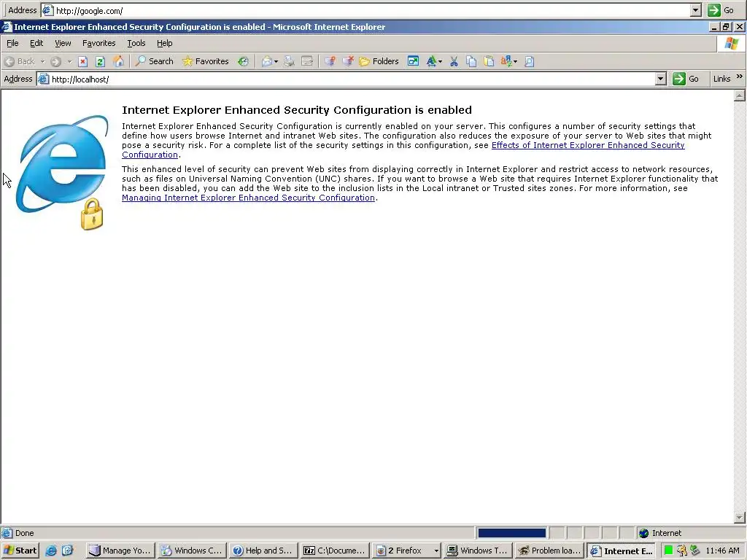Screen dimensions: 747x560
Task: Click the Encoding toolbar icon
Action: [506, 61]
